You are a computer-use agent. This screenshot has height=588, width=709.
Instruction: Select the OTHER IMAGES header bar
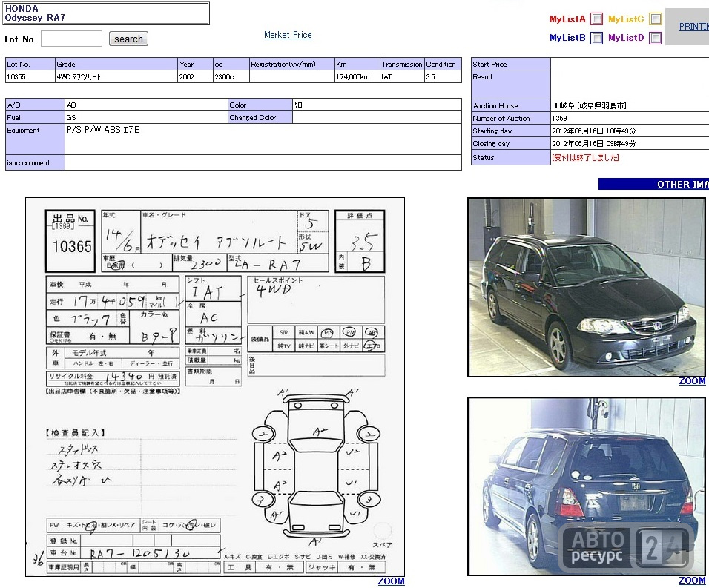[653, 184]
